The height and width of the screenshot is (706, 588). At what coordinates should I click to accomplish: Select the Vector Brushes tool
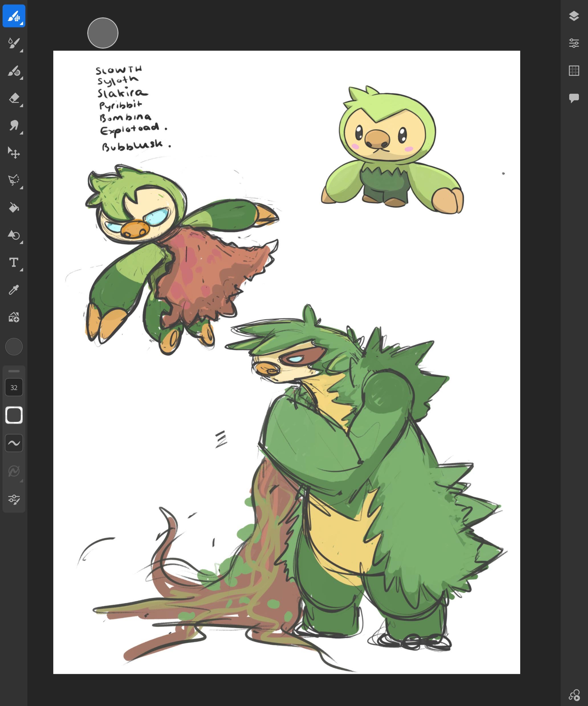14,71
